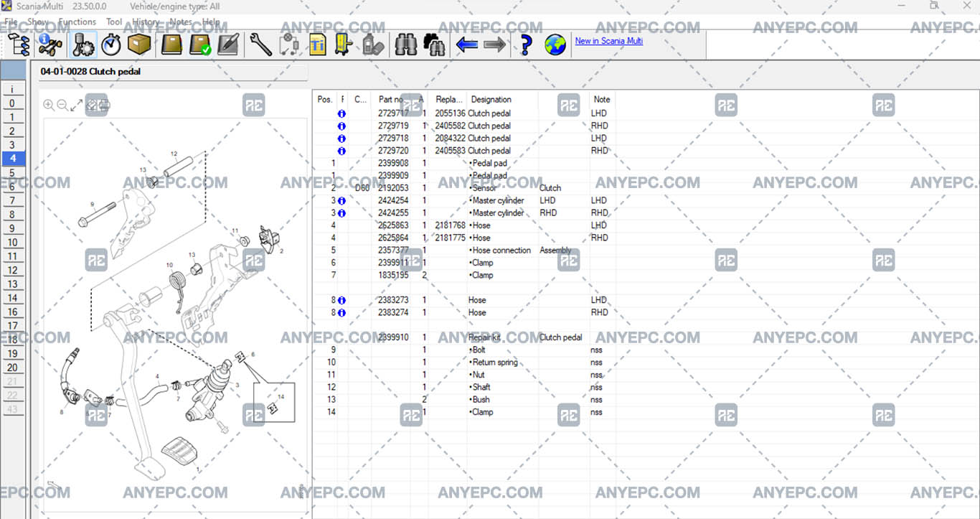Open the notebook with pen icon
Viewport: 980px width, 519px height.
click(x=228, y=45)
